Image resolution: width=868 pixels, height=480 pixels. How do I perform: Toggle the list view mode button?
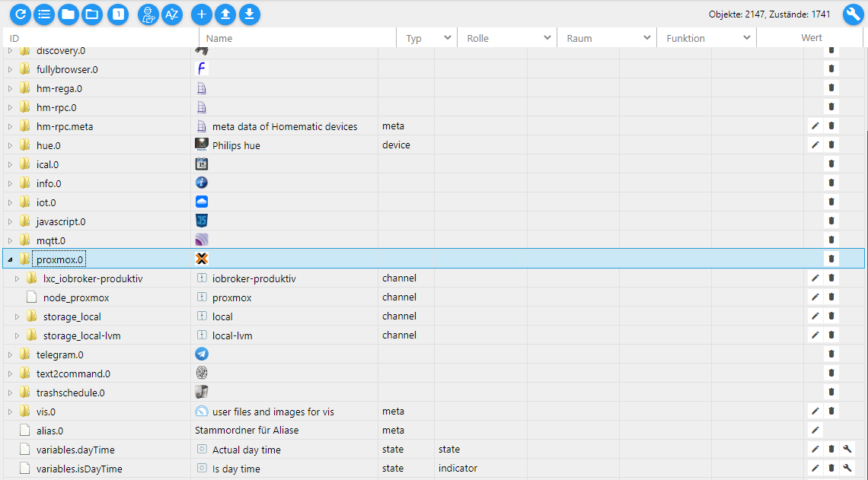coord(44,14)
